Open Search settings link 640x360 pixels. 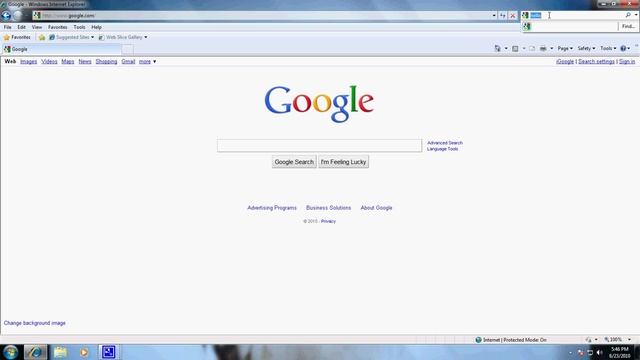click(x=596, y=62)
